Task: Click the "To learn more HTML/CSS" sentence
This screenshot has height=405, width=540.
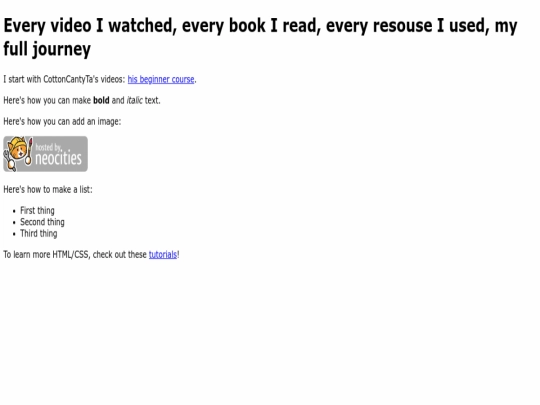Action: [x=91, y=255]
